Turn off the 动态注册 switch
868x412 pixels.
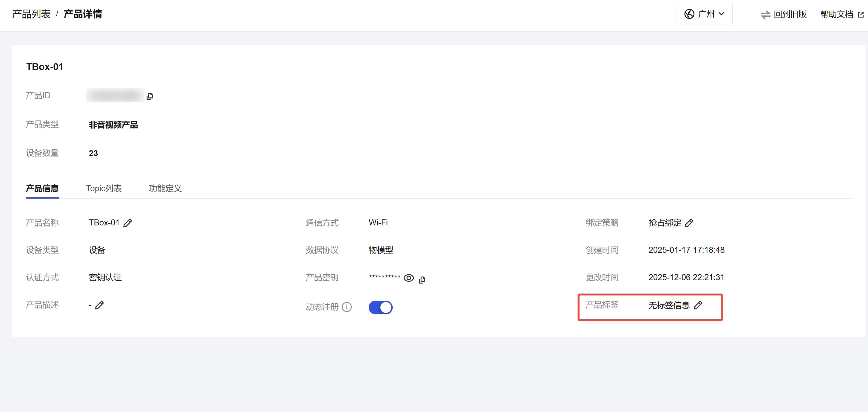click(380, 307)
